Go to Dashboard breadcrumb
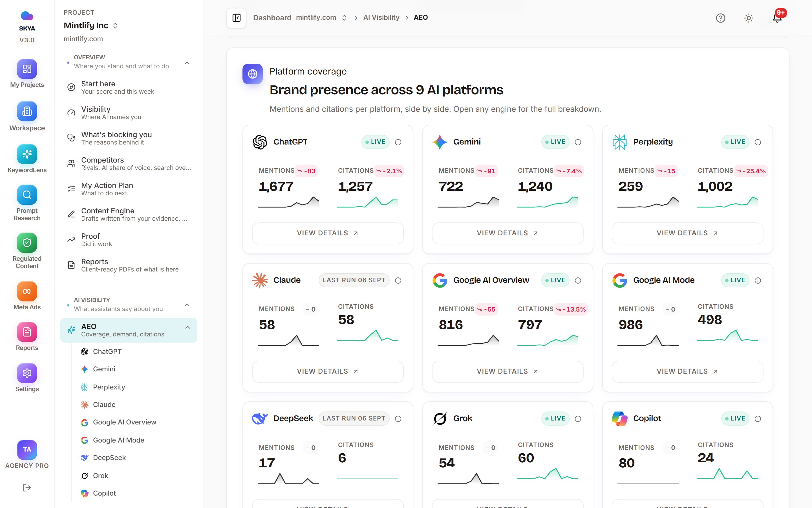The width and height of the screenshot is (812, 508). [272, 17]
